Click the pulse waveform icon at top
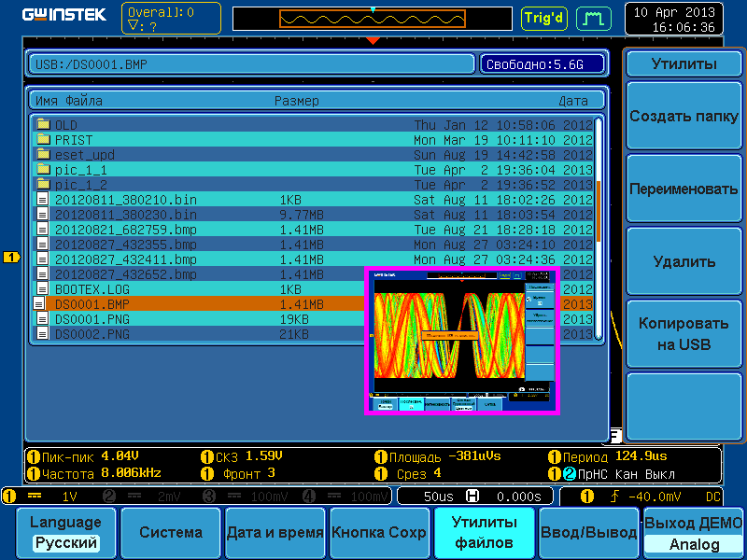The image size is (747, 560). (590, 18)
